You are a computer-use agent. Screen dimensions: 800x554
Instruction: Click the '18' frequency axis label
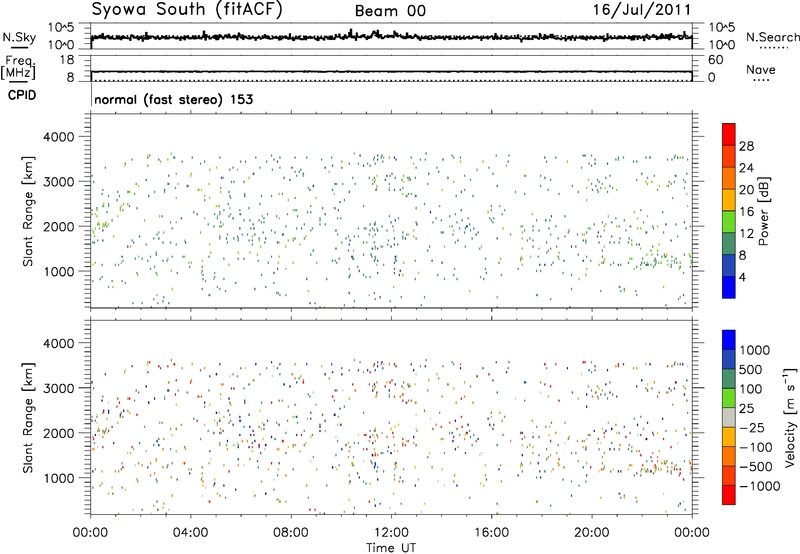click(x=67, y=60)
